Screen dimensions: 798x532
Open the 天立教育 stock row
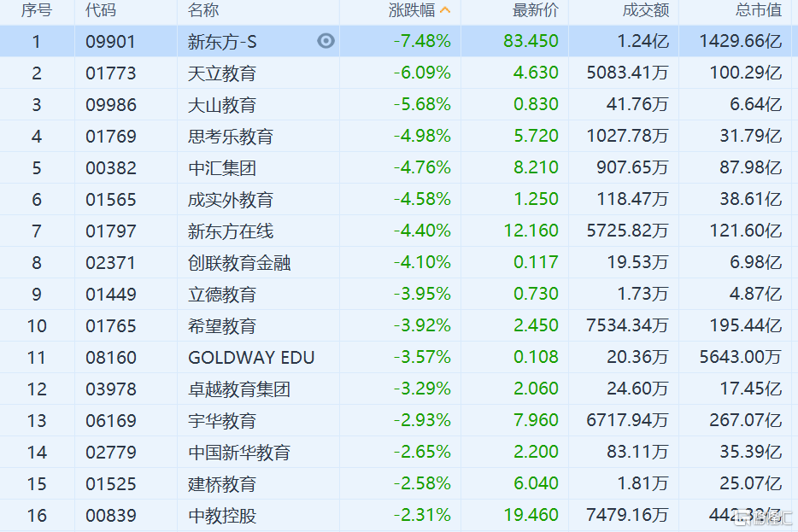tap(222, 73)
